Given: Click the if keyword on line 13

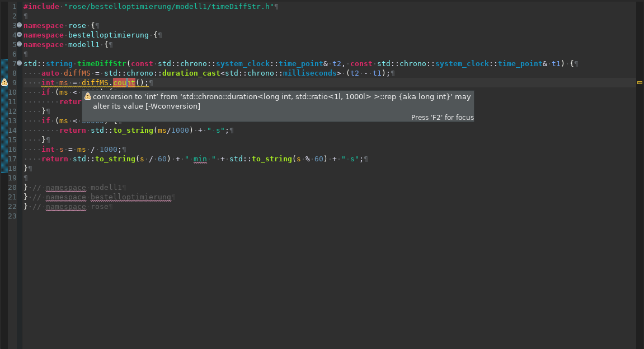Looking at the screenshot, I should click(45, 120).
